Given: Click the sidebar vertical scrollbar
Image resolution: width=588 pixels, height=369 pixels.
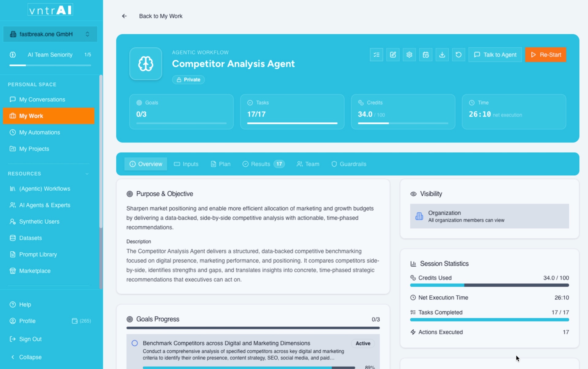Looking at the screenshot, I should (101, 152).
